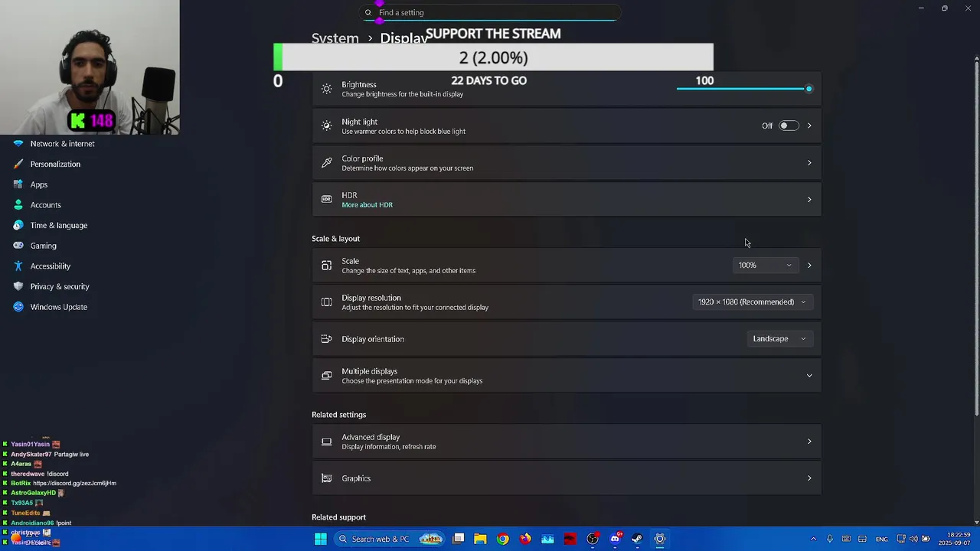Click the Privacy & security shield icon
Screen dimensions: 980x551
[x=18, y=286]
